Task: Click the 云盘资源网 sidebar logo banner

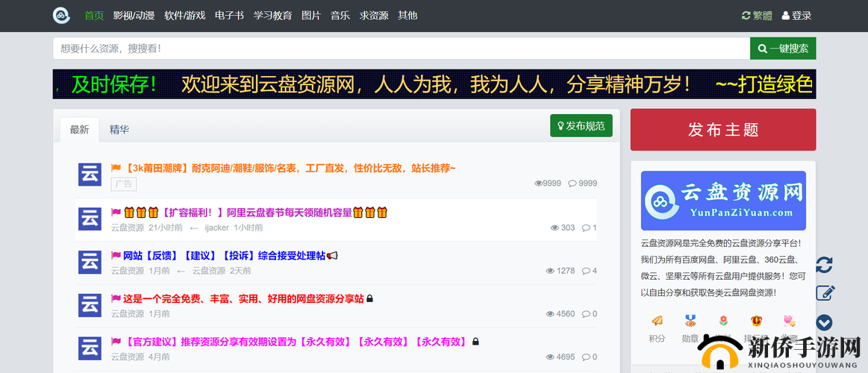Action: [723, 201]
